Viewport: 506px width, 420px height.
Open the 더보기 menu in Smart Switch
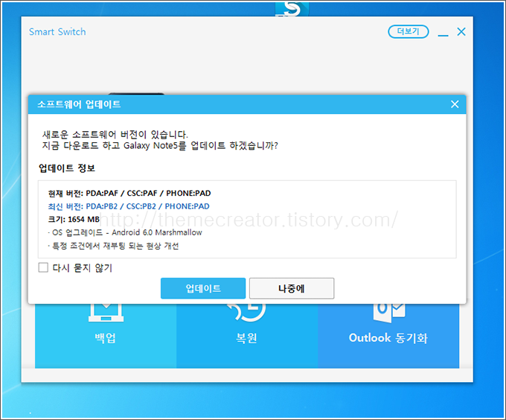point(409,31)
